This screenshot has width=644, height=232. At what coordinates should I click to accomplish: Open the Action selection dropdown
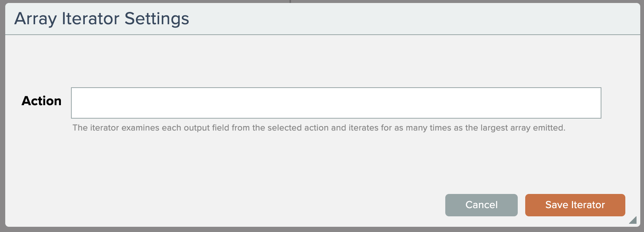point(336,103)
